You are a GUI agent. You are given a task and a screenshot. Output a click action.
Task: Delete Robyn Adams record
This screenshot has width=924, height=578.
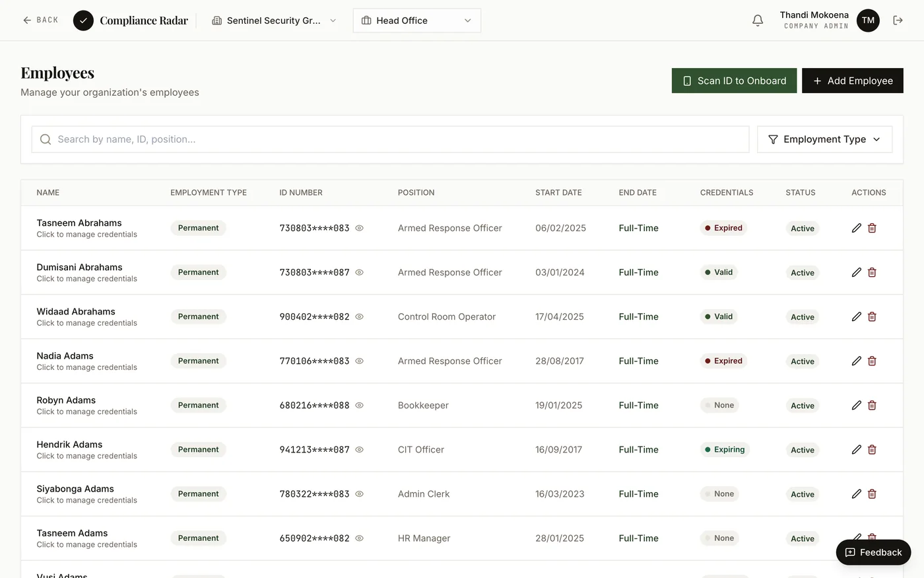click(872, 405)
